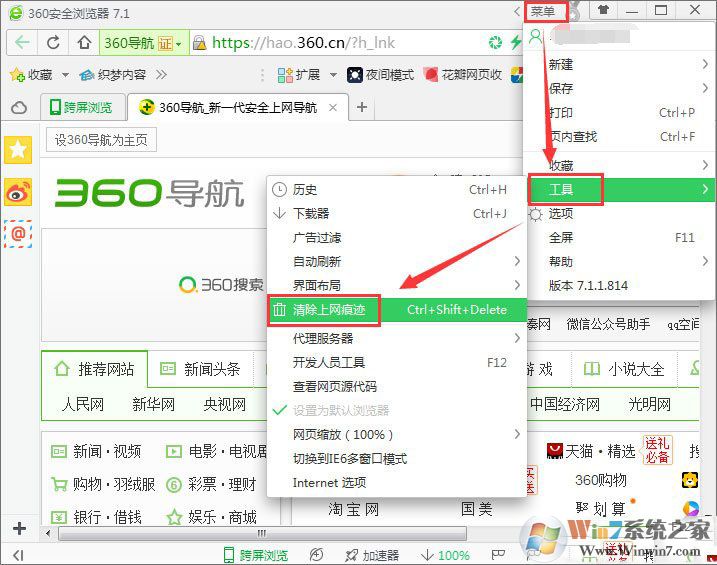Enable 夜间模式 night mode

380,75
